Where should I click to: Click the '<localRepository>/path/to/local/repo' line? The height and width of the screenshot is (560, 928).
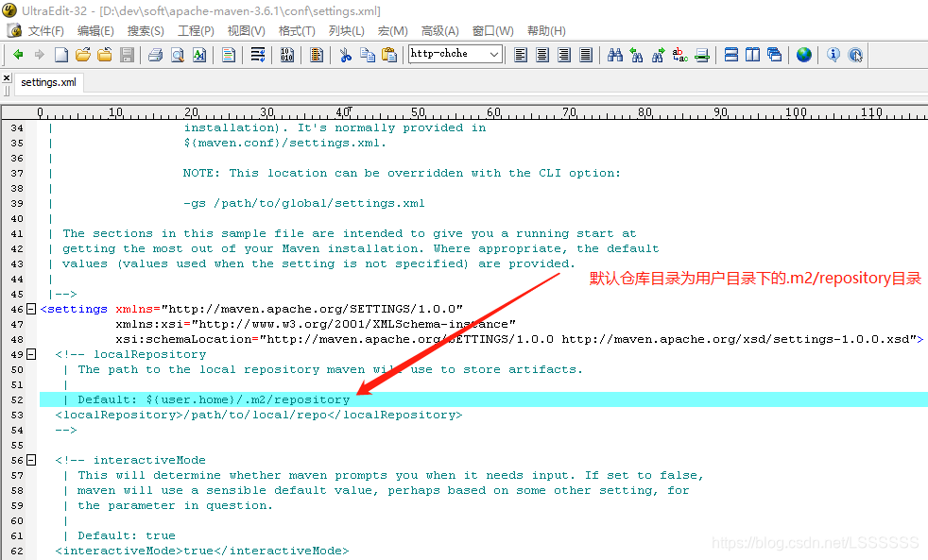pyautogui.click(x=259, y=415)
